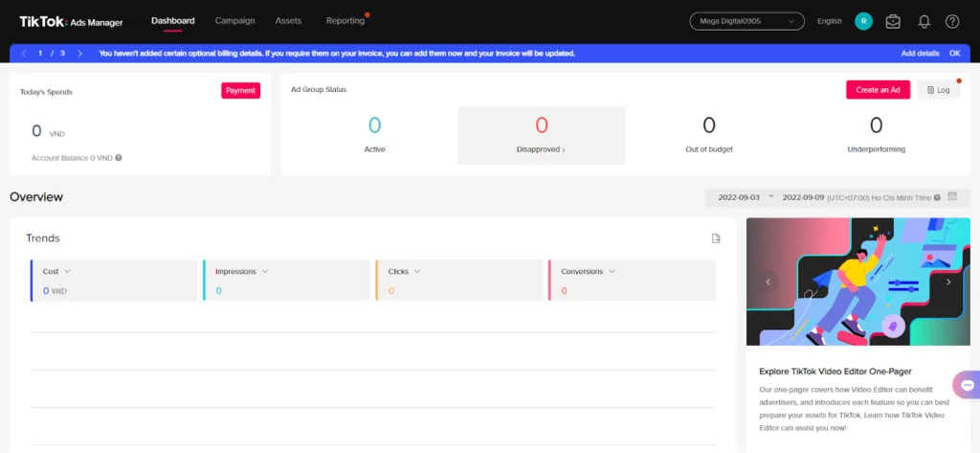Select the Out of budget status
This screenshot has width=980, height=453.
click(x=709, y=135)
